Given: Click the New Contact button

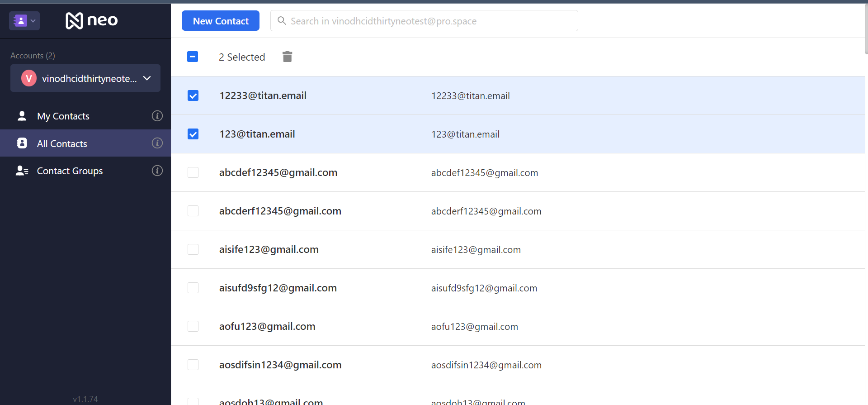Looking at the screenshot, I should coord(221,21).
